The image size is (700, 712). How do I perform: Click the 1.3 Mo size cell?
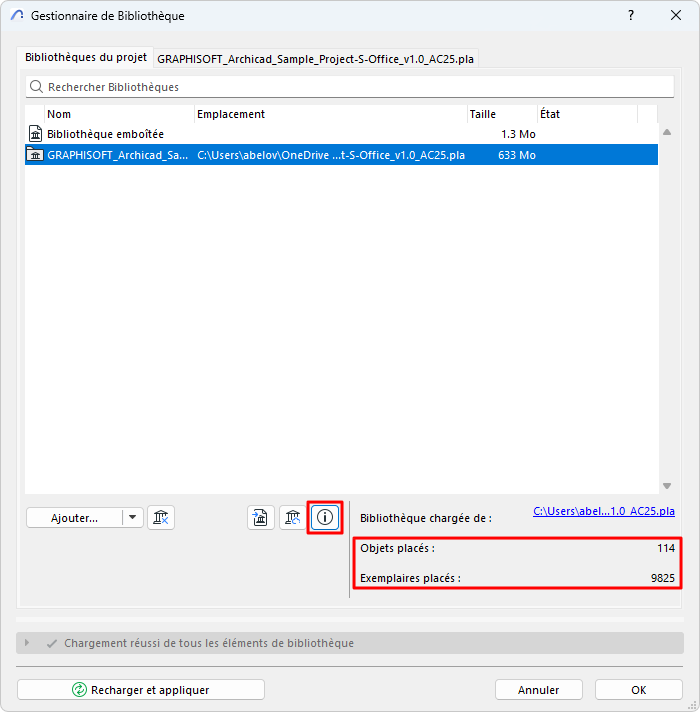518,134
